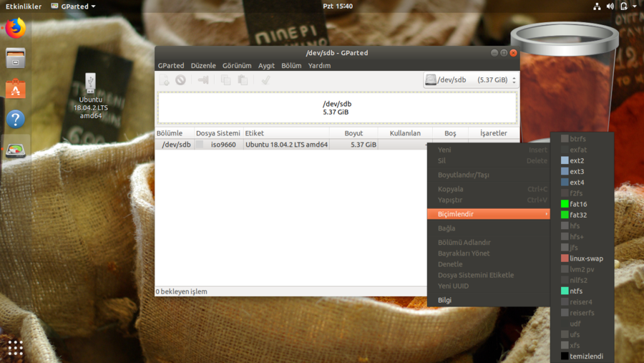Format partition as ext4
The width and height of the screenshot is (644, 363).
pyautogui.click(x=582, y=182)
